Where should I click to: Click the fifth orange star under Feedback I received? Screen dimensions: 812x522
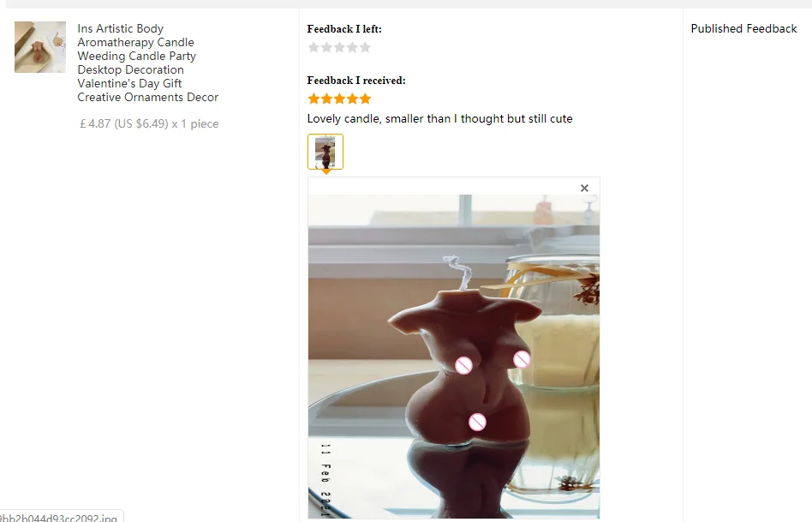[365, 99]
